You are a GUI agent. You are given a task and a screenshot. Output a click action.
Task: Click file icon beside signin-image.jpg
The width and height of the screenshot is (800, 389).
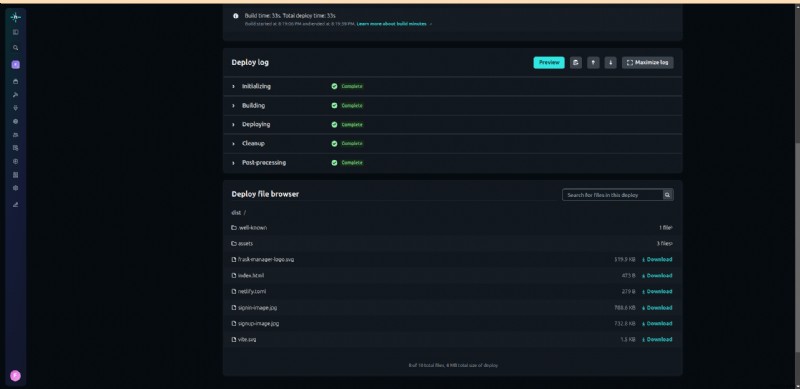[234, 308]
